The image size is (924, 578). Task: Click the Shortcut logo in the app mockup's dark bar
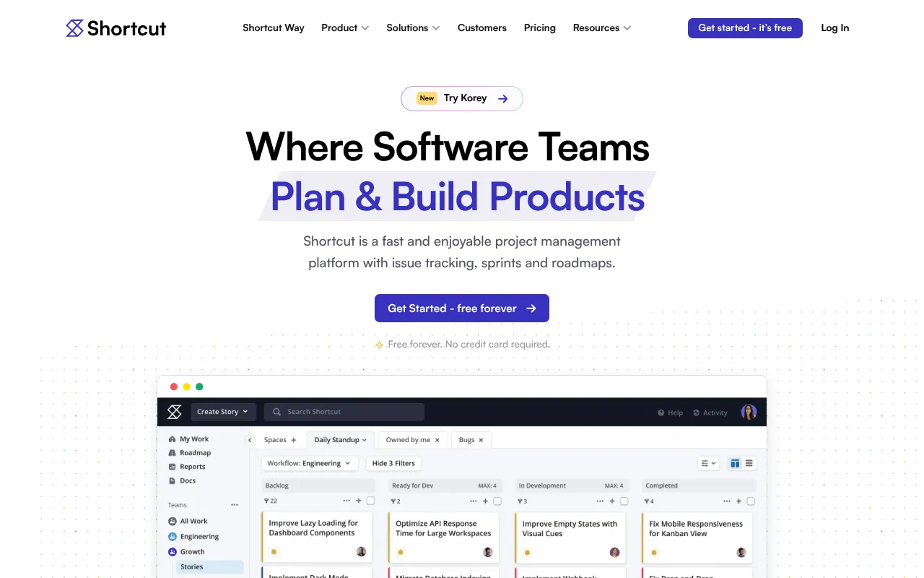click(175, 412)
